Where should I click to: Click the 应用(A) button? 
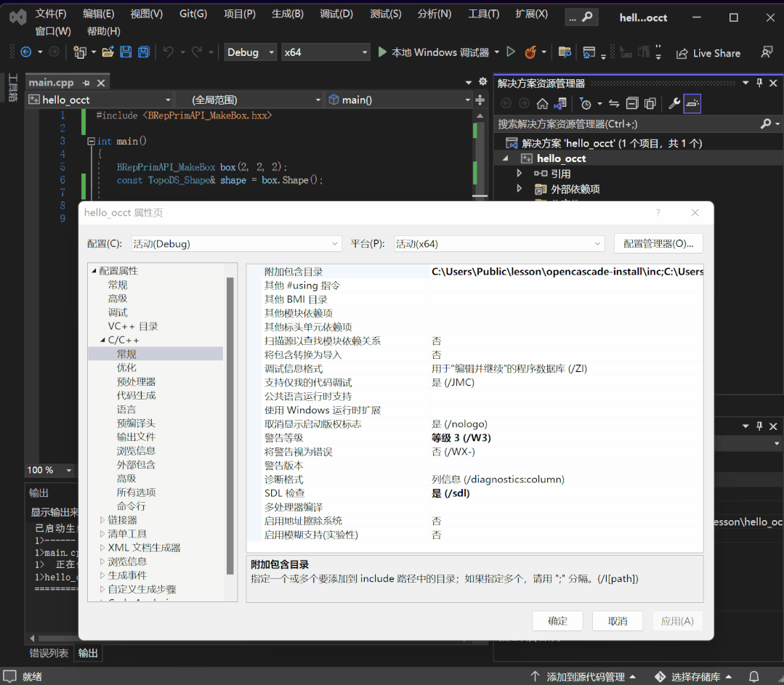676,620
